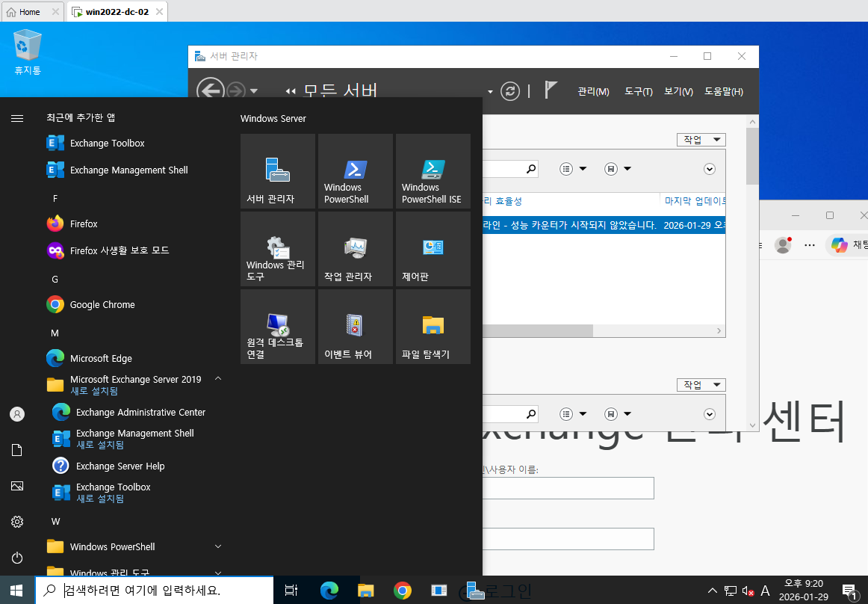Click the server list horizontal scrollbar

[x=538, y=331]
